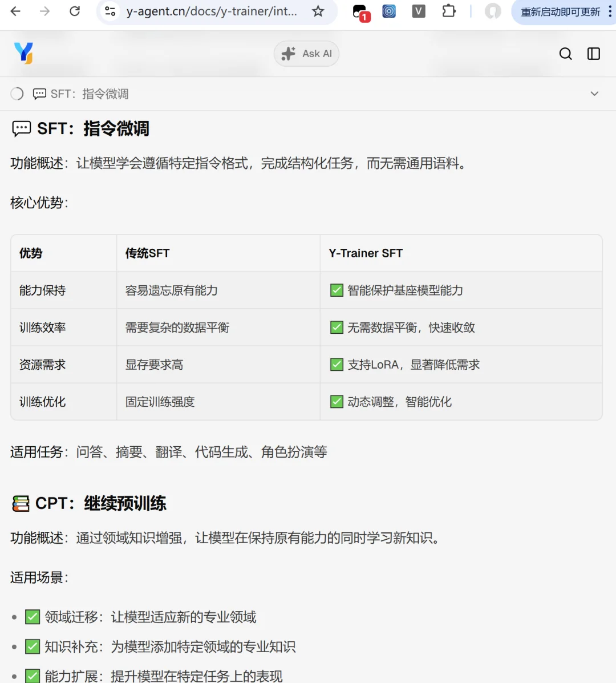Open the V extension icon

[418, 11]
